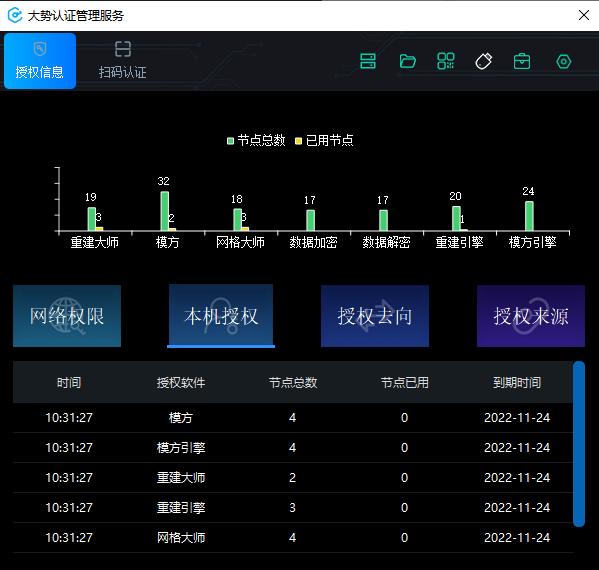Toggle the 已用节点 legend entry

(x=324, y=141)
